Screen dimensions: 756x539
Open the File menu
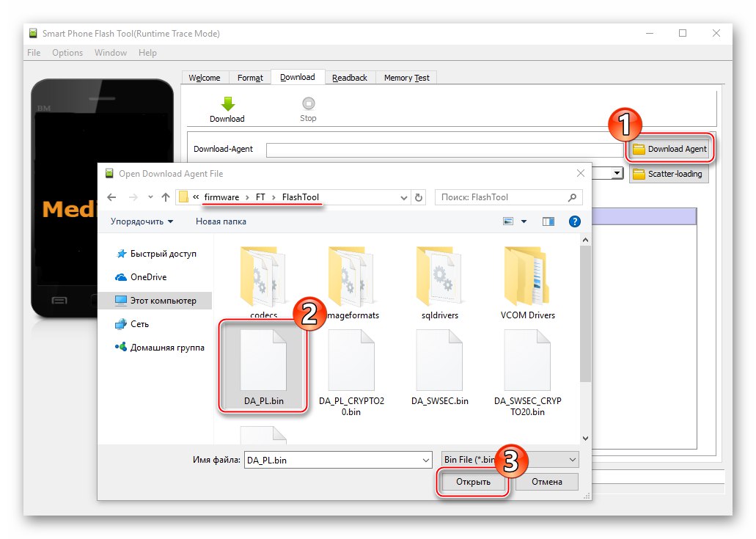34,53
